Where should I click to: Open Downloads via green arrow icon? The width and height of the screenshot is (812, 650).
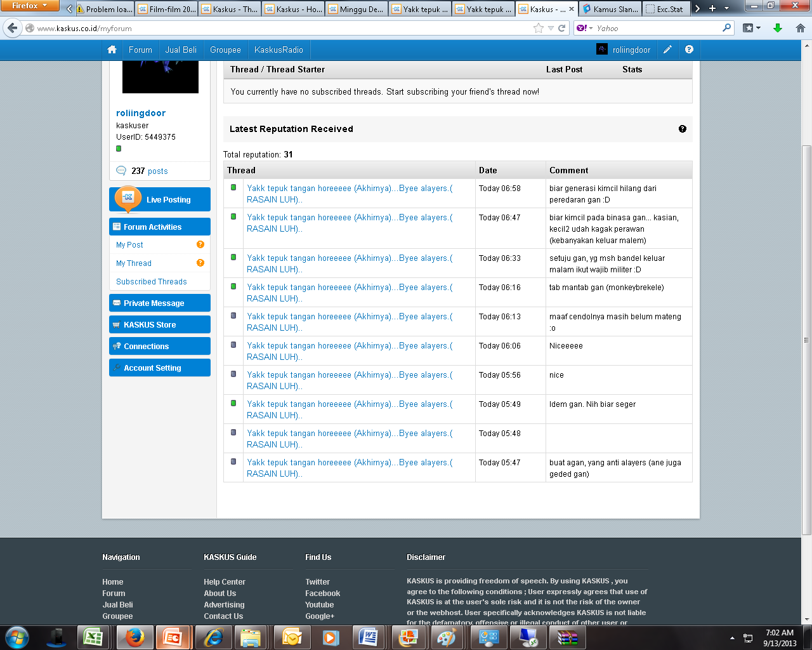click(778, 28)
